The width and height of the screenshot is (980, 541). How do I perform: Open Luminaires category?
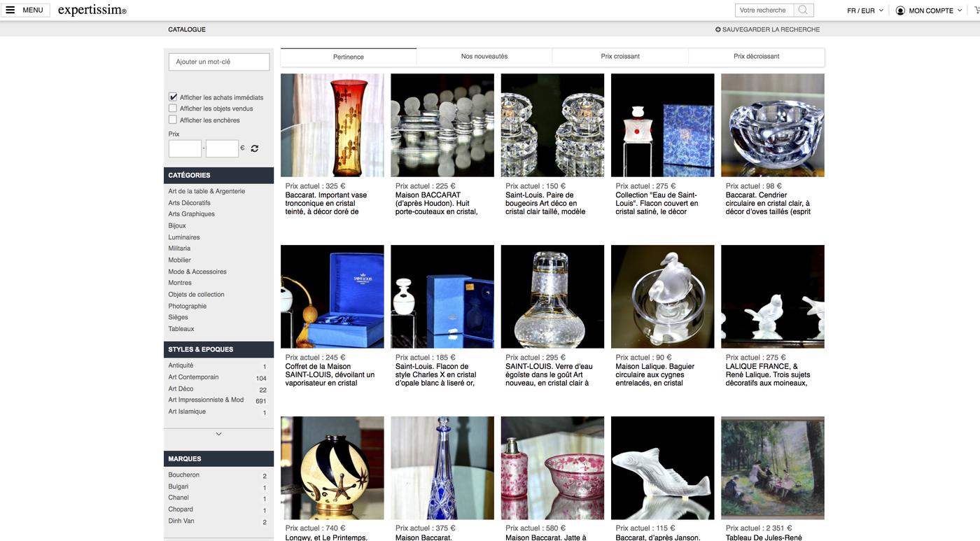[184, 237]
